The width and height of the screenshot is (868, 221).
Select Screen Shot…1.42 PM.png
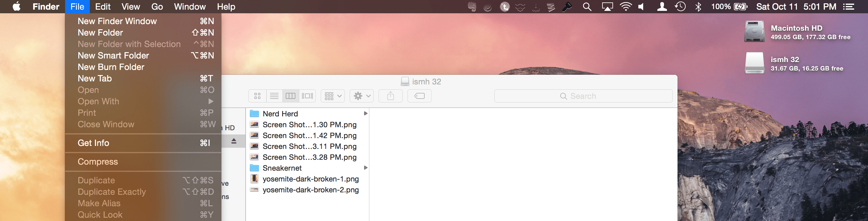[308, 135]
